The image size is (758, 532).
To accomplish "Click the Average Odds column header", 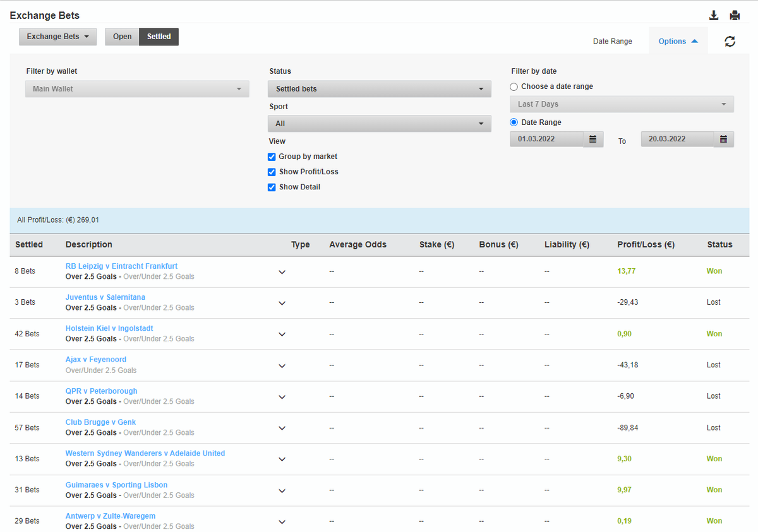I will tap(358, 245).
